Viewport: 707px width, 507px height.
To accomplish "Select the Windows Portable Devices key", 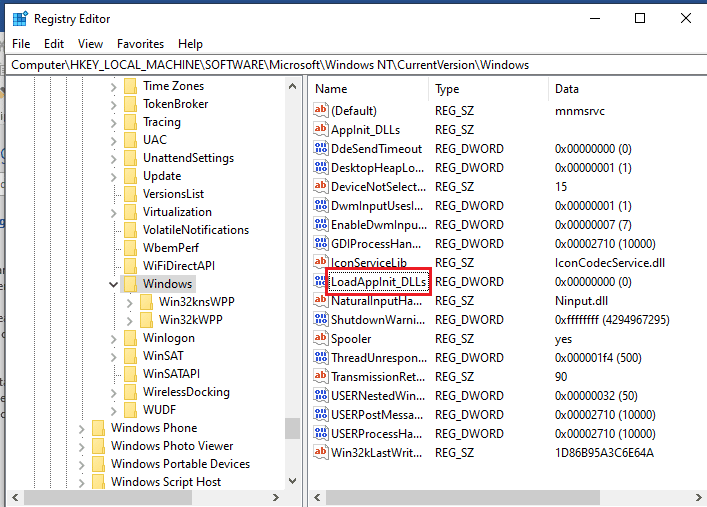I will tap(180, 464).
